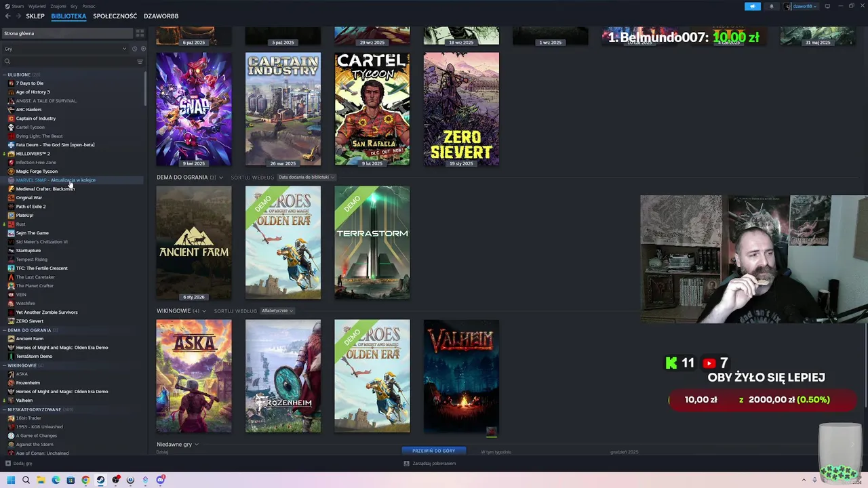Open sort dropdown 'Data dodania do biblioteki'

[x=306, y=177]
